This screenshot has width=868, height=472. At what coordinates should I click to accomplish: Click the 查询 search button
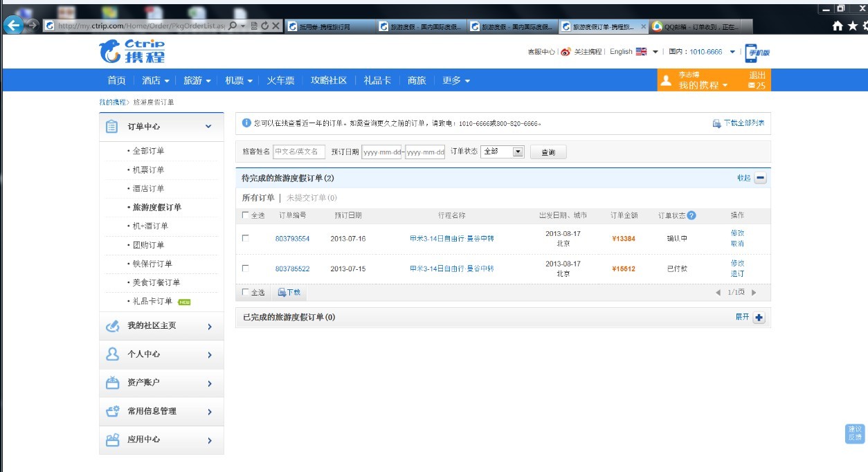[548, 151]
